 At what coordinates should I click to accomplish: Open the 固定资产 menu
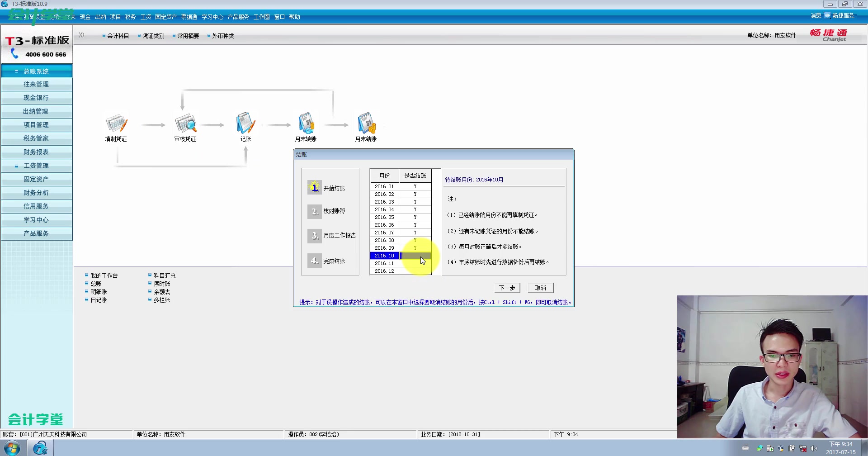click(166, 17)
